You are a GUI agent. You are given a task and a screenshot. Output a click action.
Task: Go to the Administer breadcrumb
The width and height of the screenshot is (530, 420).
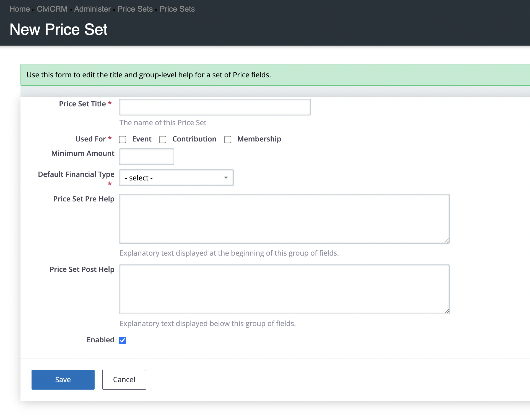pyautogui.click(x=92, y=9)
